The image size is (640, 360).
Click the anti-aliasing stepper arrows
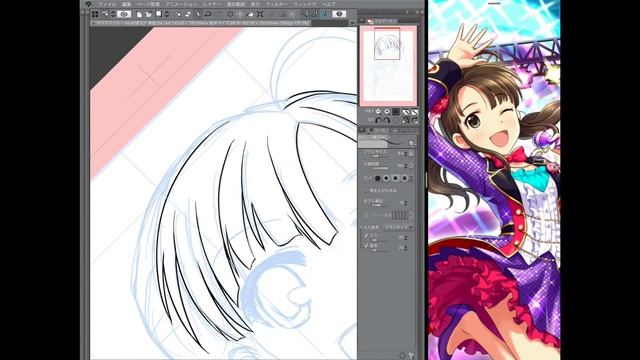pyautogui.click(x=411, y=178)
